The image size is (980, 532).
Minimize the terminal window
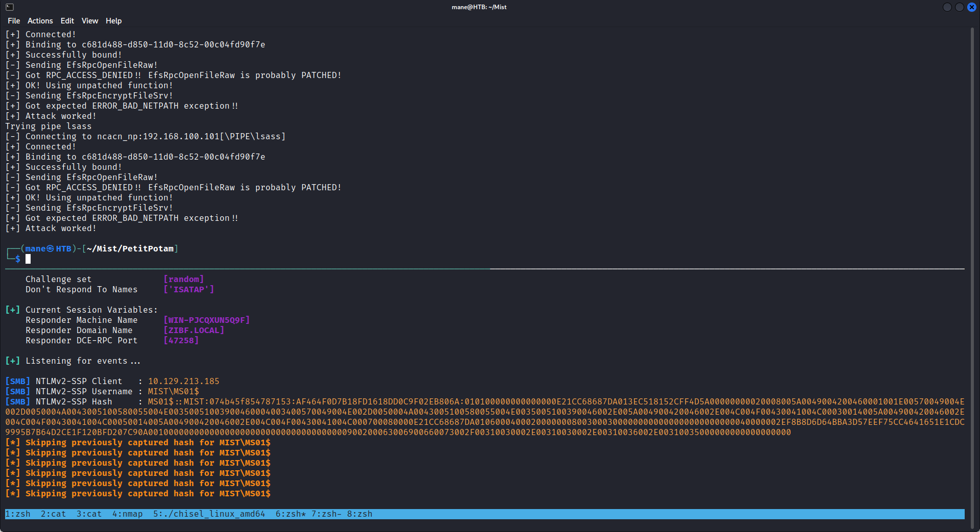pos(947,7)
